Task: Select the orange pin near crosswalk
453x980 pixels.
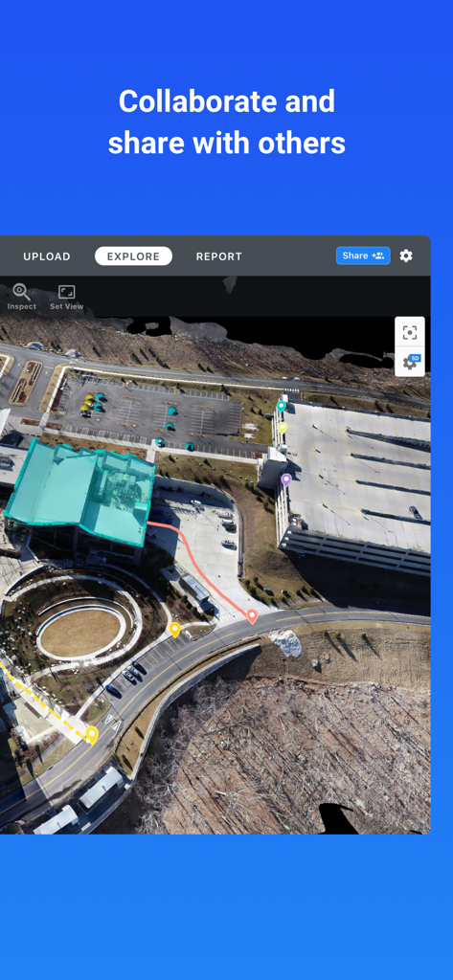Action: 175,630
